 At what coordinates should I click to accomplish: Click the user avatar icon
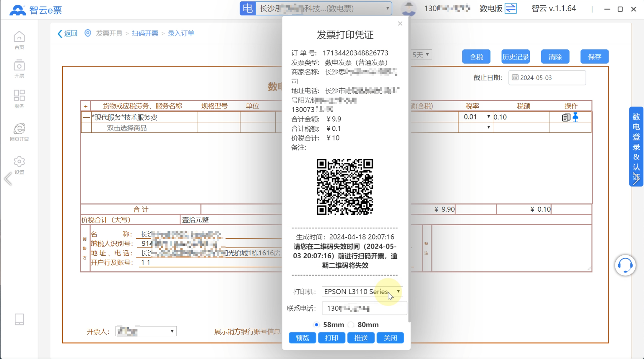pos(408,9)
